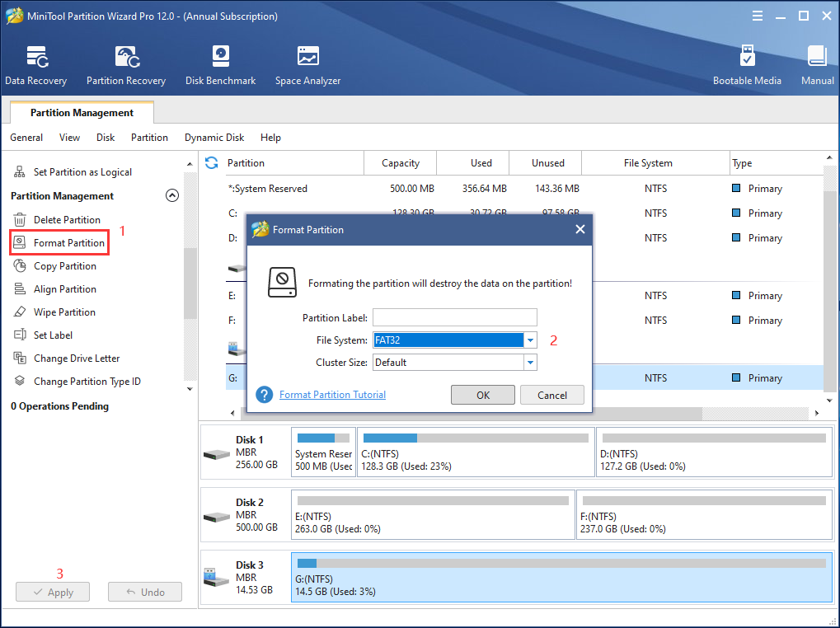
Task: Open the View menu
Action: click(x=69, y=138)
